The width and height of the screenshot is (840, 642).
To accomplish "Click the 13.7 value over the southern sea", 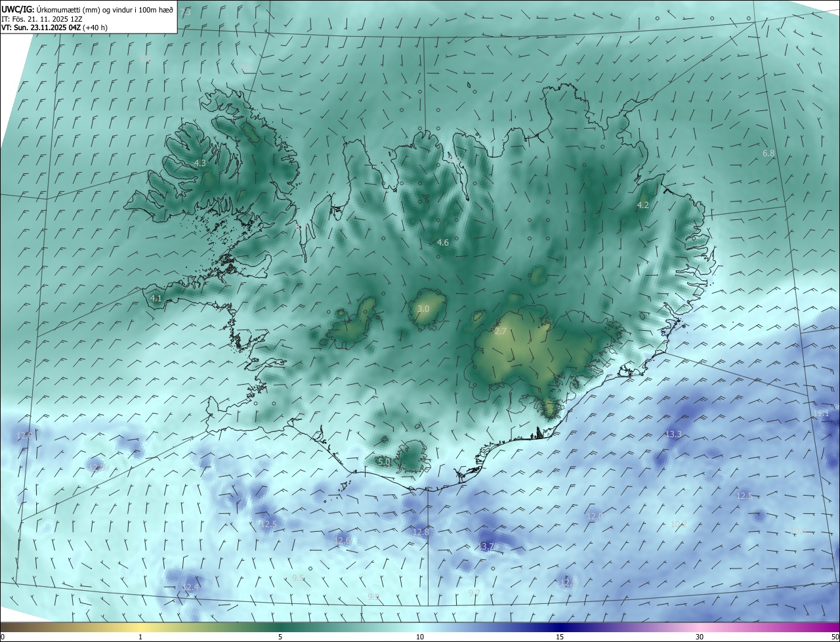I will click(487, 546).
